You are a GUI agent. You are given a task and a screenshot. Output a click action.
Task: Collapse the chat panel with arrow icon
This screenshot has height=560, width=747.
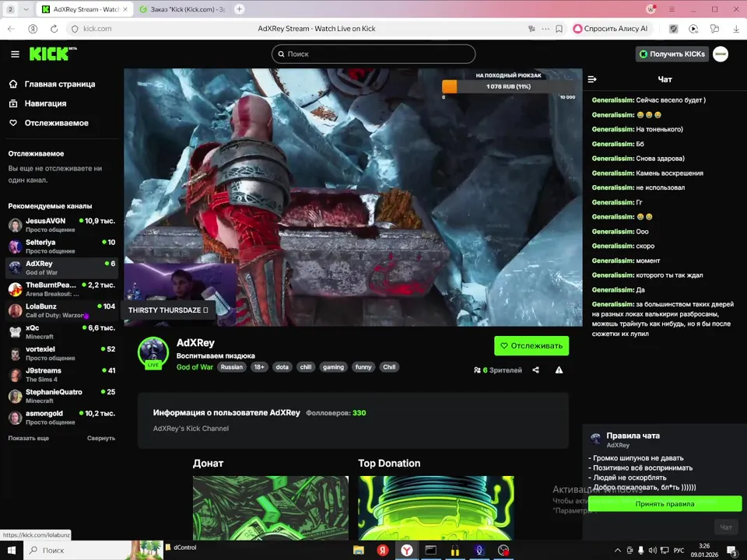pos(592,79)
